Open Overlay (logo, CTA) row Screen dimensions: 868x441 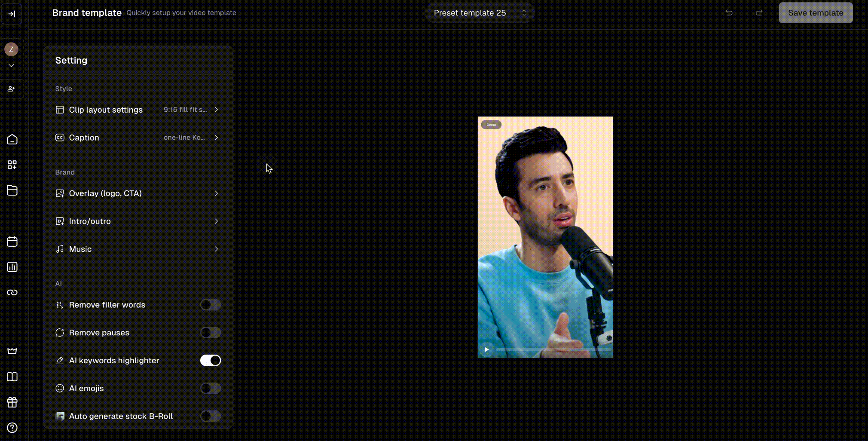pyautogui.click(x=138, y=193)
